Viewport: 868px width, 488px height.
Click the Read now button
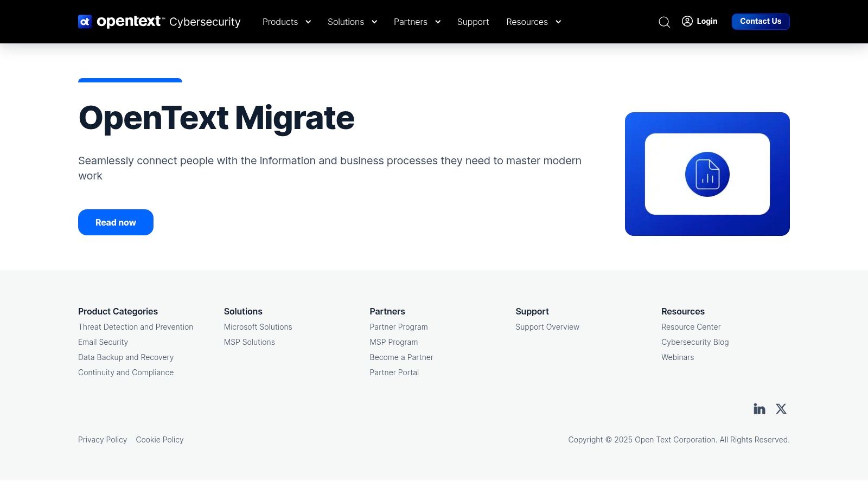pyautogui.click(x=116, y=222)
